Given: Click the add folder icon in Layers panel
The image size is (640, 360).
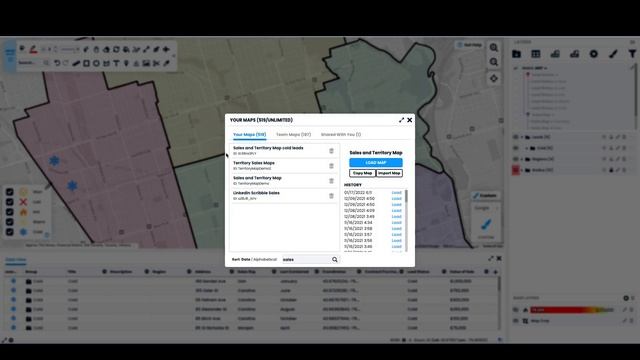Looking at the screenshot, I should [x=516, y=54].
